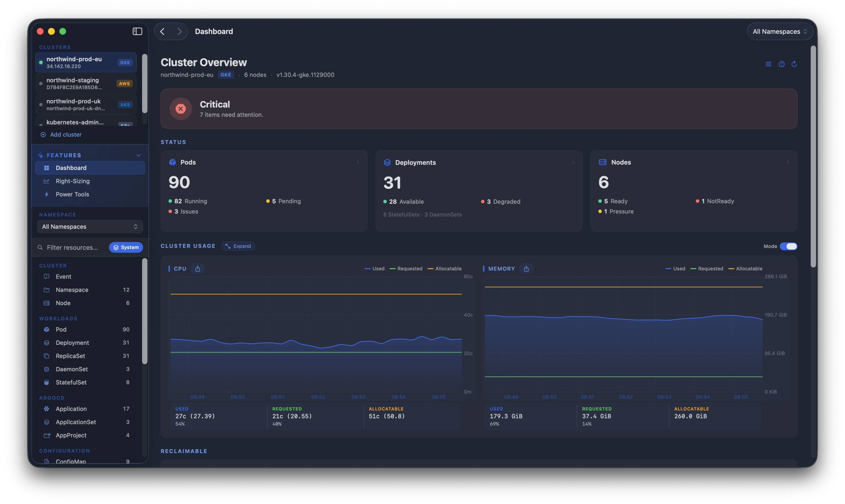Switch to northwind-staging cluster
The image size is (845, 504).
pos(86,83)
